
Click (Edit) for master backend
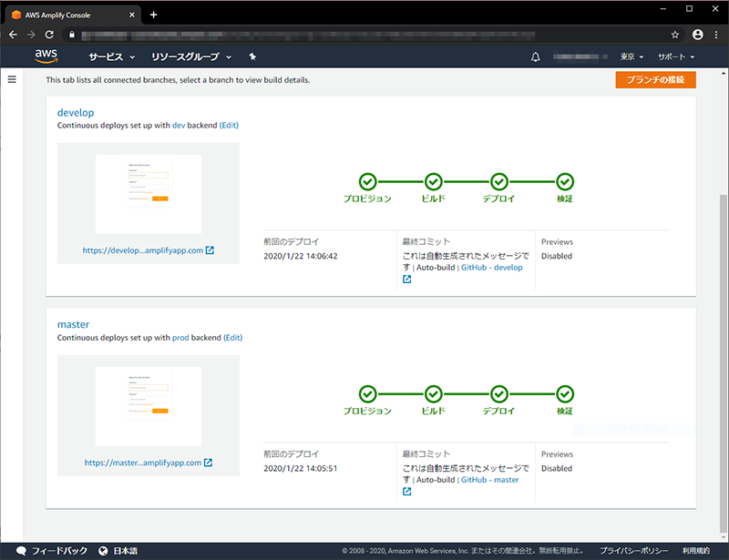(233, 338)
